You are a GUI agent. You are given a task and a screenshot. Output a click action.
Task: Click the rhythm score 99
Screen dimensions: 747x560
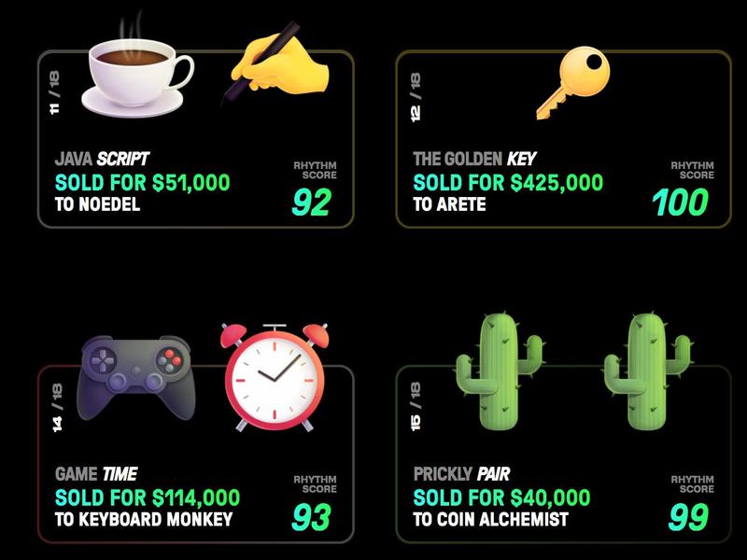point(688,517)
